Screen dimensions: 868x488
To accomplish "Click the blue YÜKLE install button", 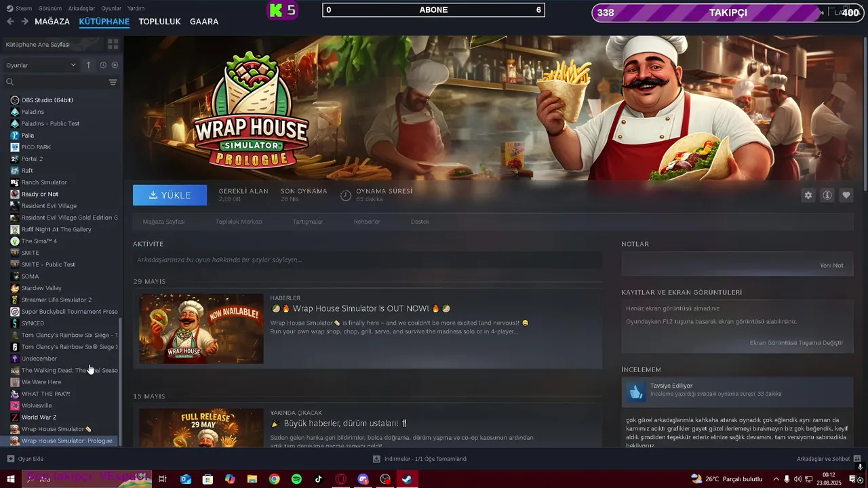I will (170, 195).
